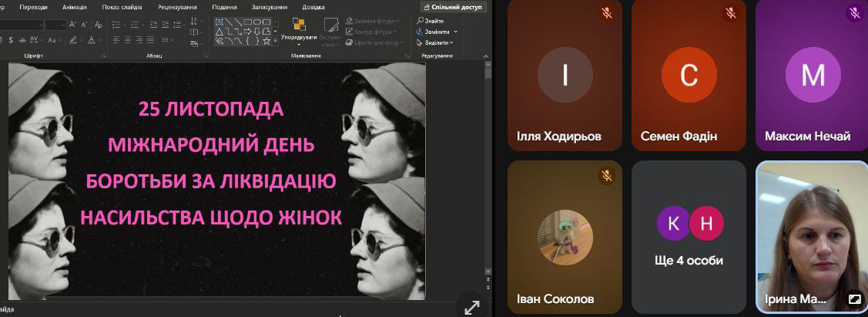Open the Анімація ribbon tab
This screenshot has height=317, width=868.
point(74,7)
